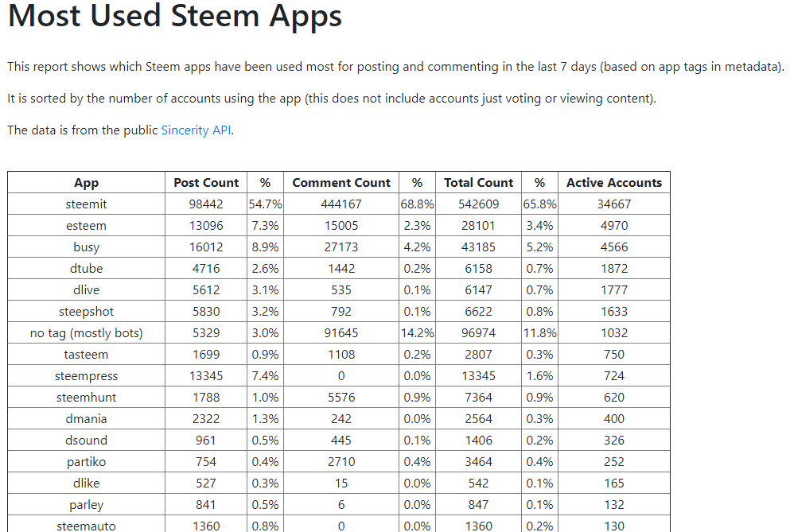790x532 pixels.
Task: Click the no tag (mostly bots) cell
Action: [86, 333]
